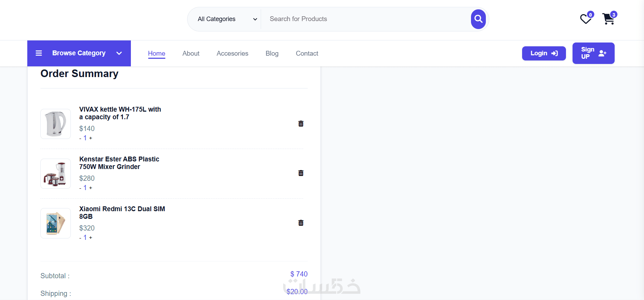Increase VIVAX kettle quantity with plus
The height and width of the screenshot is (300, 644).
point(91,138)
